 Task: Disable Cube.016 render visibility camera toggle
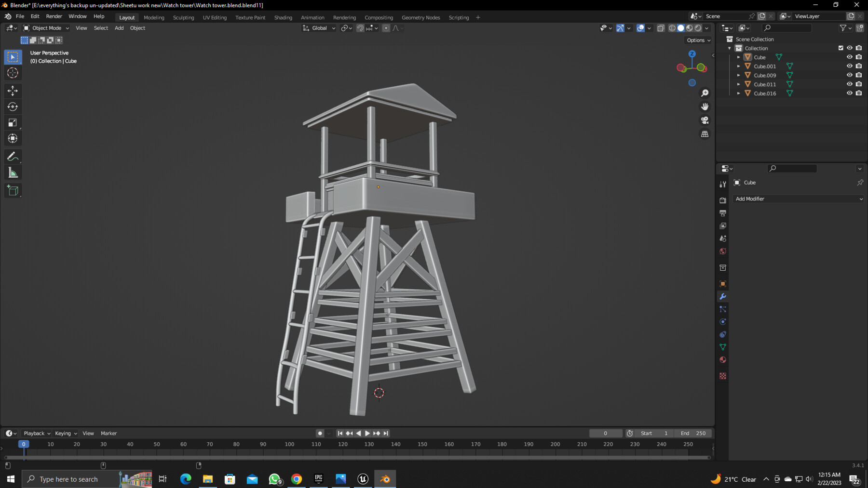click(x=858, y=93)
